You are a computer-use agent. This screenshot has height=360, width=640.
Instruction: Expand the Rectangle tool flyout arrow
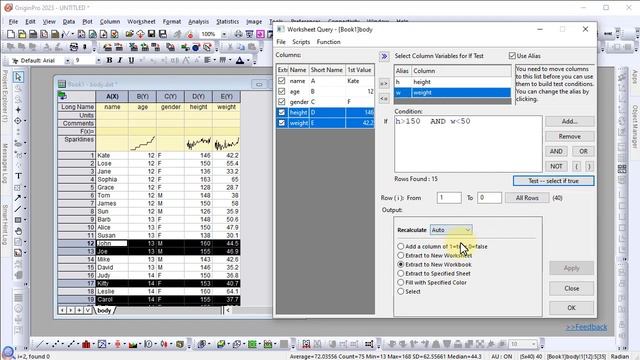(25, 220)
